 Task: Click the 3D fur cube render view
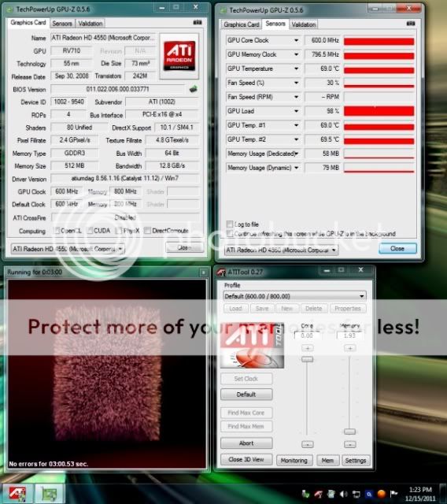click(x=107, y=374)
